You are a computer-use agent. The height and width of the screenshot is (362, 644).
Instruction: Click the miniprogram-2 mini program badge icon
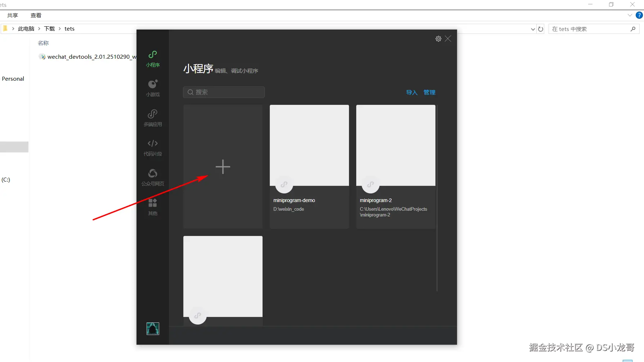click(x=371, y=184)
